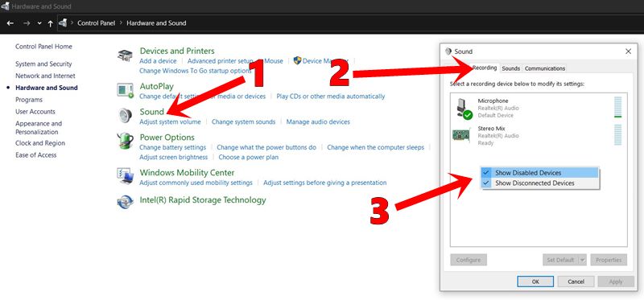The height and width of the screenshot is (300, 644).
Task: Switch to the Communications tab
Action: [545, 68]
